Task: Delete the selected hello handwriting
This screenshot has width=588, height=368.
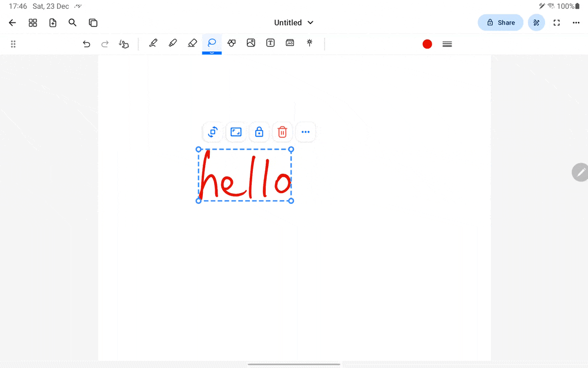Action: point(282,132)
